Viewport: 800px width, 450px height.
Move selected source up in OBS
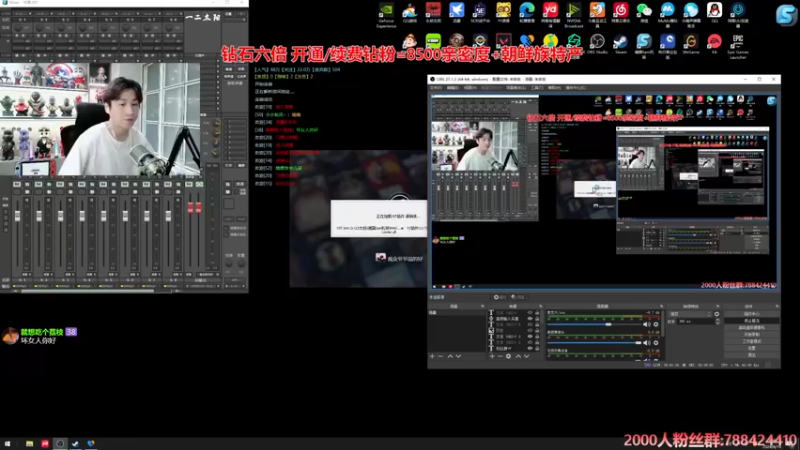(x=518, y=356)
